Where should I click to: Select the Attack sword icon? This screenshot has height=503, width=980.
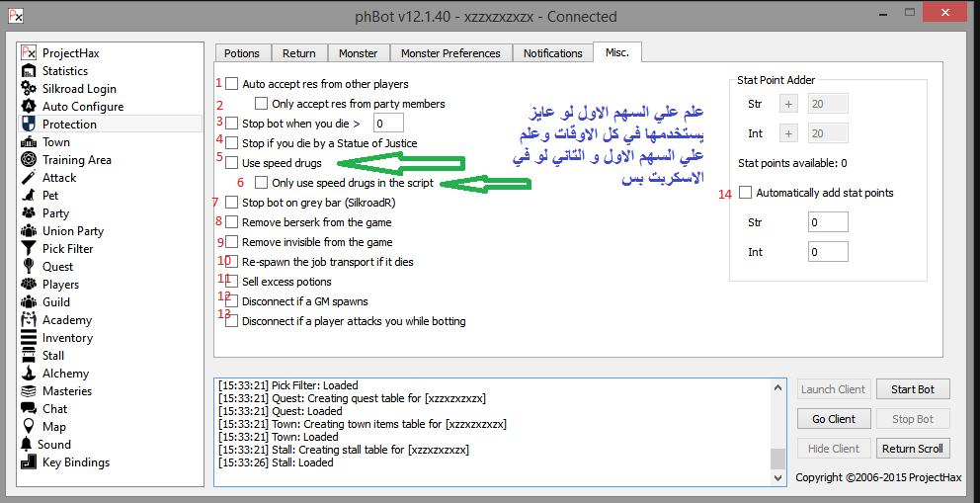click(29, 178)
